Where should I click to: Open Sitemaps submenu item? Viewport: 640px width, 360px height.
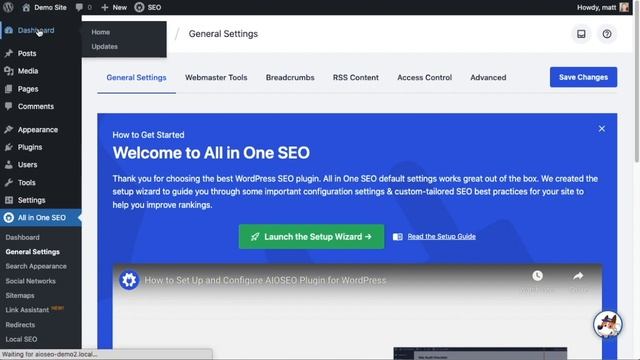(x=20, y=296)
